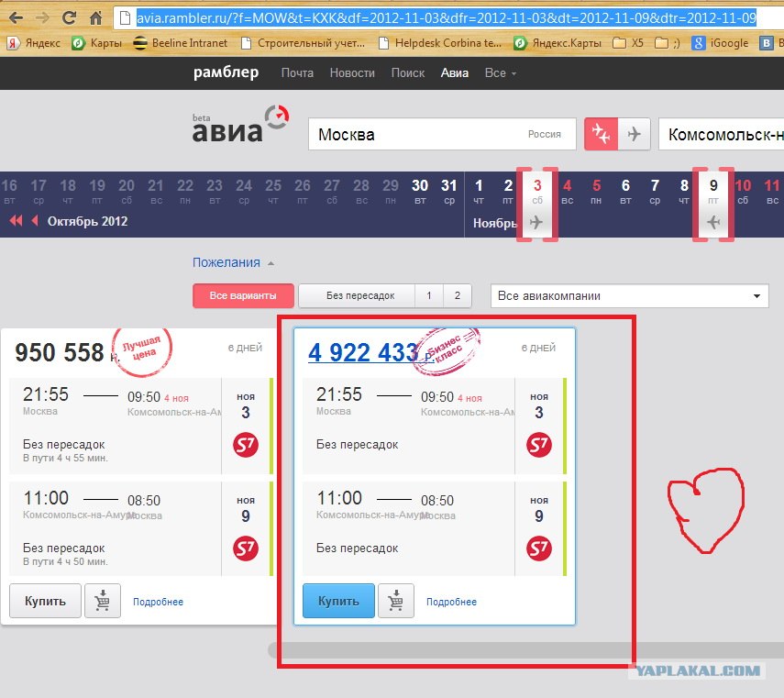
Task: Open the browser home icon
Action: [95, 18]
